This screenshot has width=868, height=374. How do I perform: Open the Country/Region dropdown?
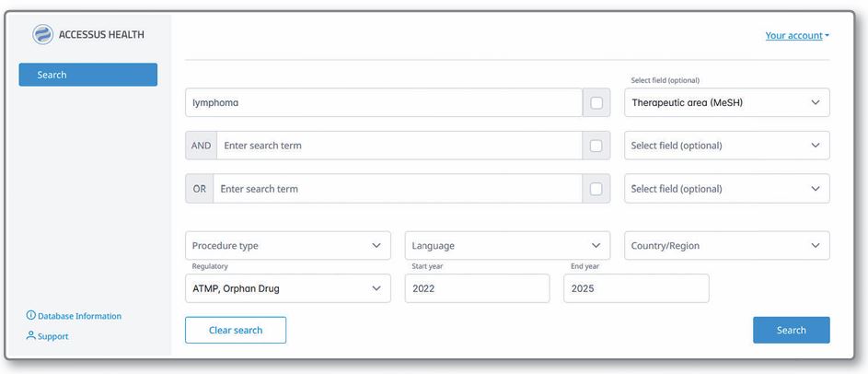[726, 246]
